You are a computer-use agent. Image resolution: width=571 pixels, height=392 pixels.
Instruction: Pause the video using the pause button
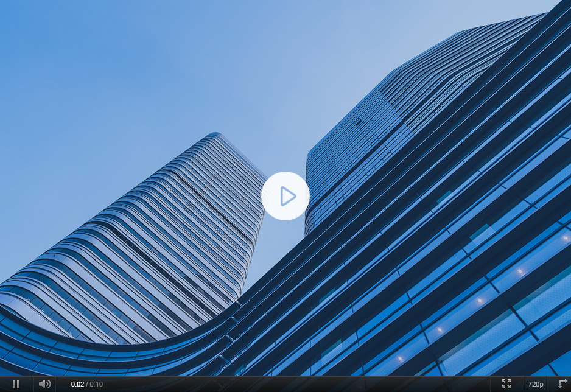click(16, 384)
